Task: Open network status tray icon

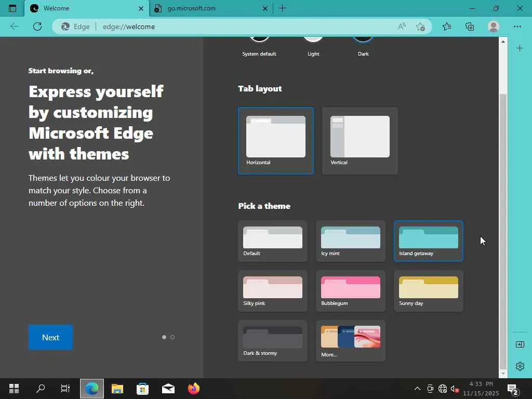Action: click(443, 389)
